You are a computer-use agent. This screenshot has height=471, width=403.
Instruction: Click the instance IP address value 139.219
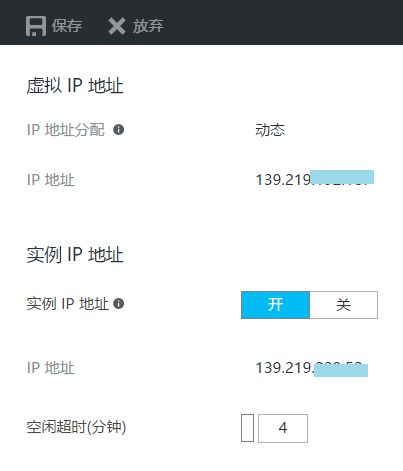pos(312,368)
